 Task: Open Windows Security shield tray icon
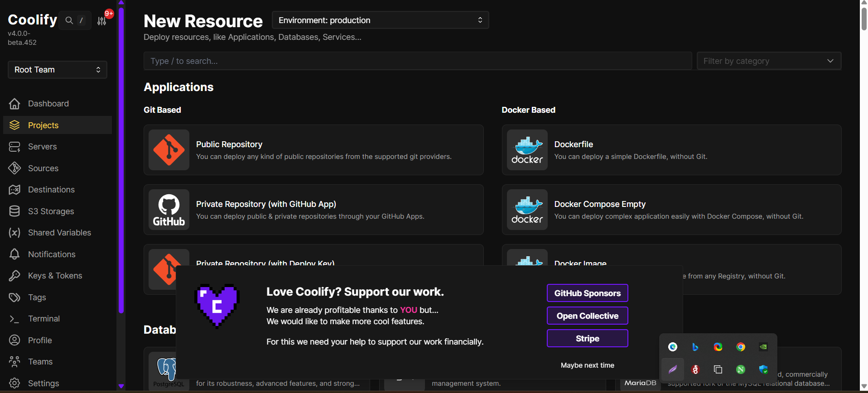tap(763, 369)
